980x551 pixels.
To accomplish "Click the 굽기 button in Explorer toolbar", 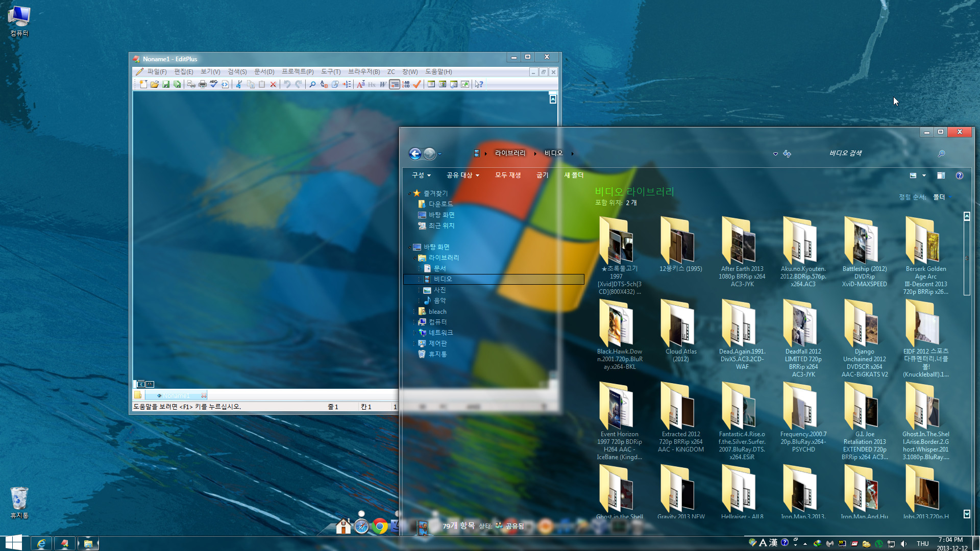I will (x=542, y=176).
